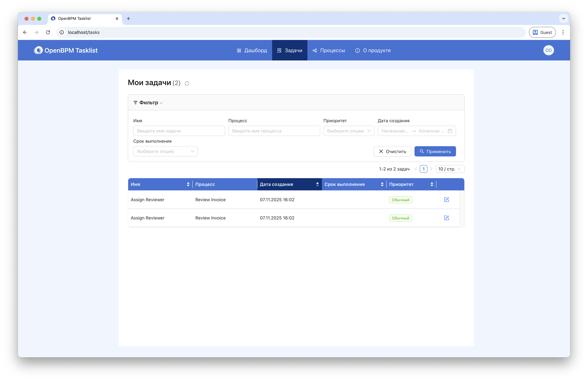
Task: Sort by Срок выполнения column arrows
Action: tap(382, 184)
